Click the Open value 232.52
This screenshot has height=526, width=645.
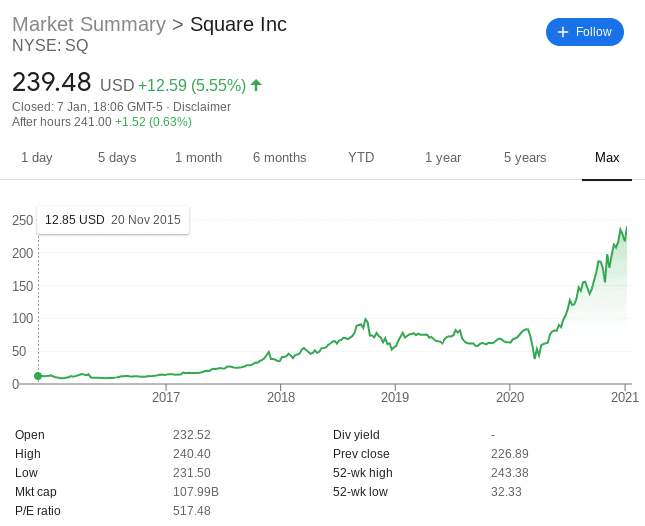coord(192,435)
